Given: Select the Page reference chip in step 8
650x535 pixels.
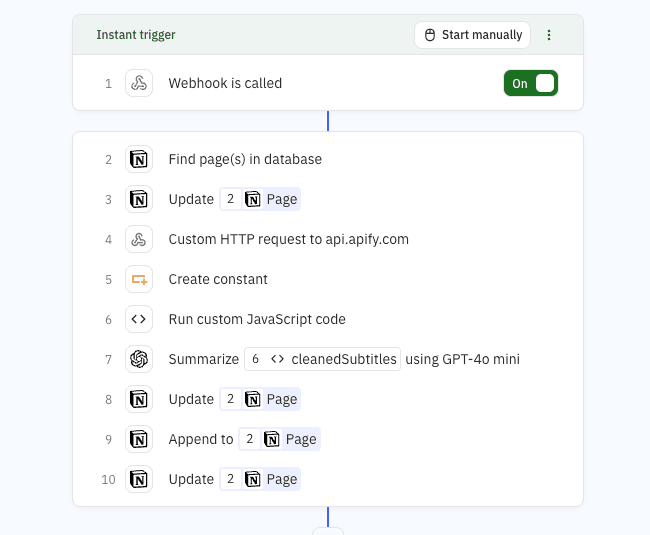Looking at the screenshot, I should click(x=260, y=399).
